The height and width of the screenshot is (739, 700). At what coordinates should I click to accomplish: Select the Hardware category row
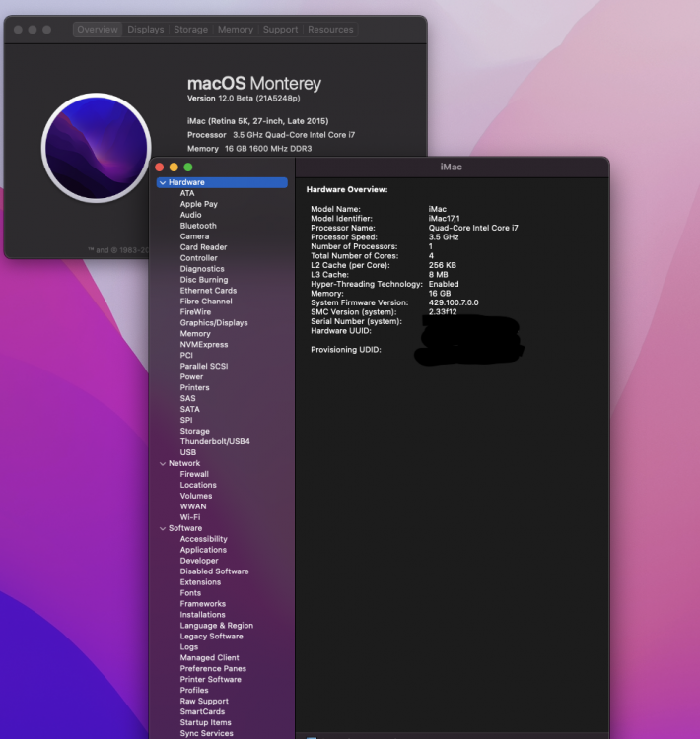pyautogui.click(x=222, y=182)
